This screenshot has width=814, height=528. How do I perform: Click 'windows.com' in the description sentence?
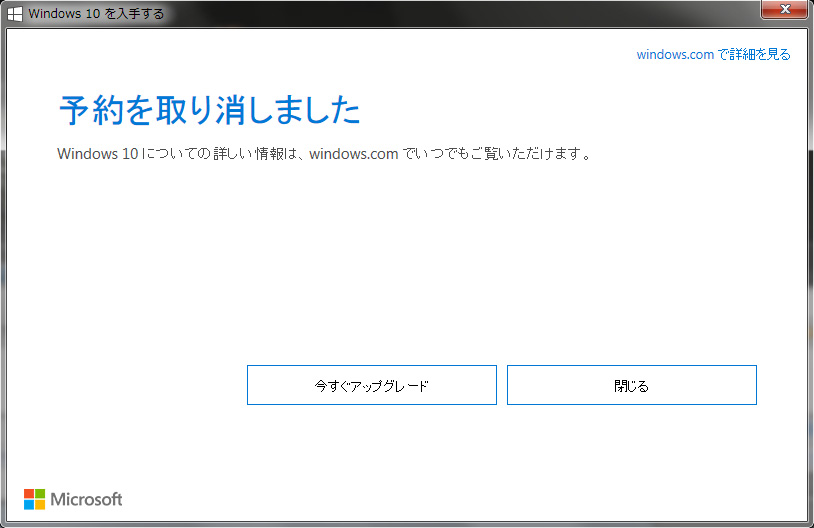point(354,155)
